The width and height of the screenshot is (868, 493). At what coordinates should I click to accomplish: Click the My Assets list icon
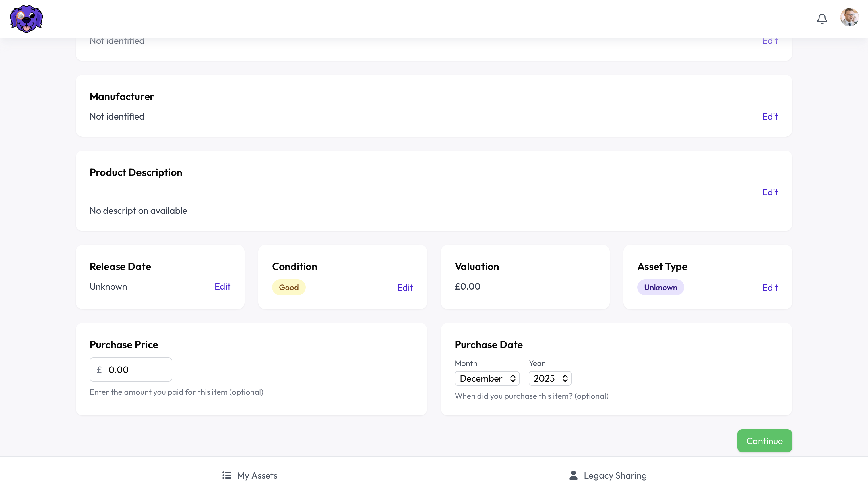(226, 475)
